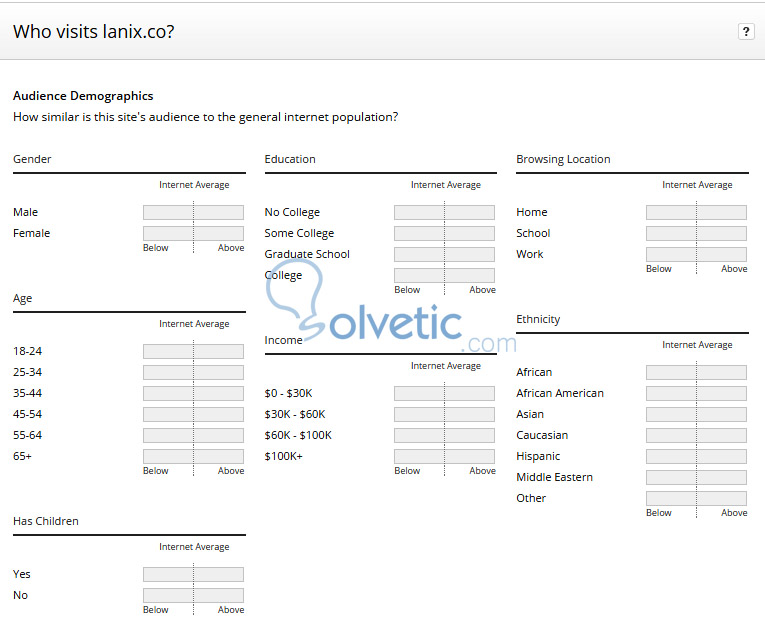This screenshot has height=623, width=765.
Task: Click the 65+ age label
Action: tap(22, 456)
